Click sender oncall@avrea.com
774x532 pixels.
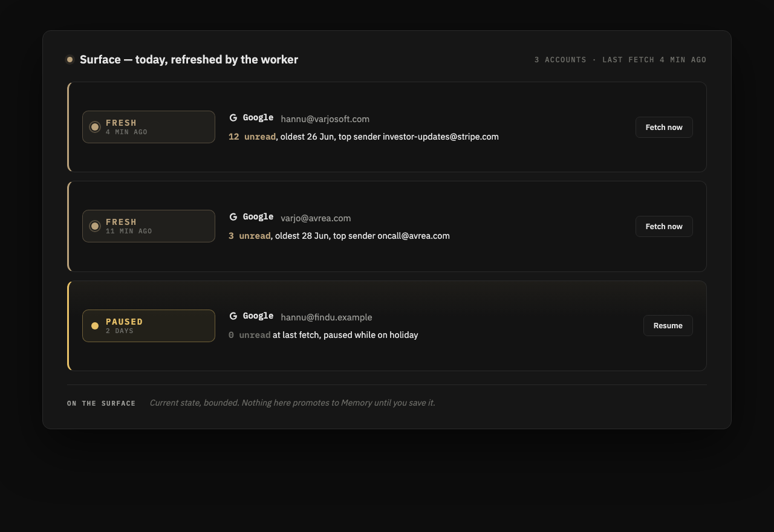tap(414, 236)
